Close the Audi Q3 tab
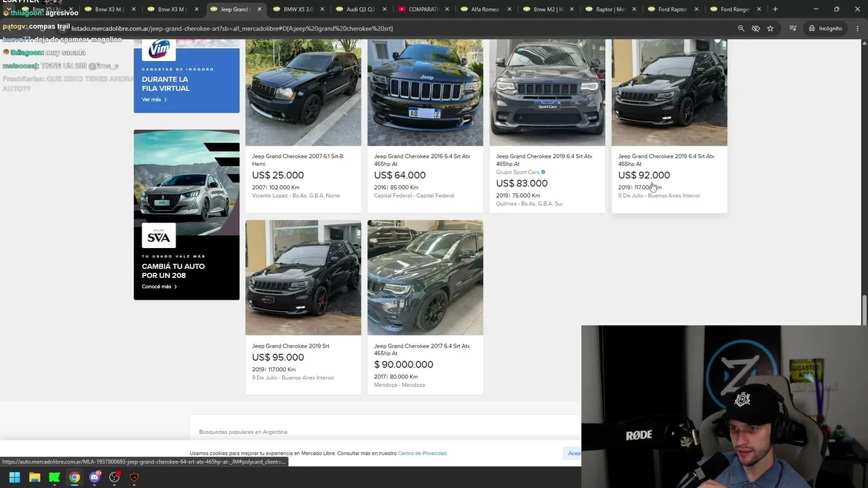This screenshot has height=488, width=868. pyautogui.click(x=384, y=9)
